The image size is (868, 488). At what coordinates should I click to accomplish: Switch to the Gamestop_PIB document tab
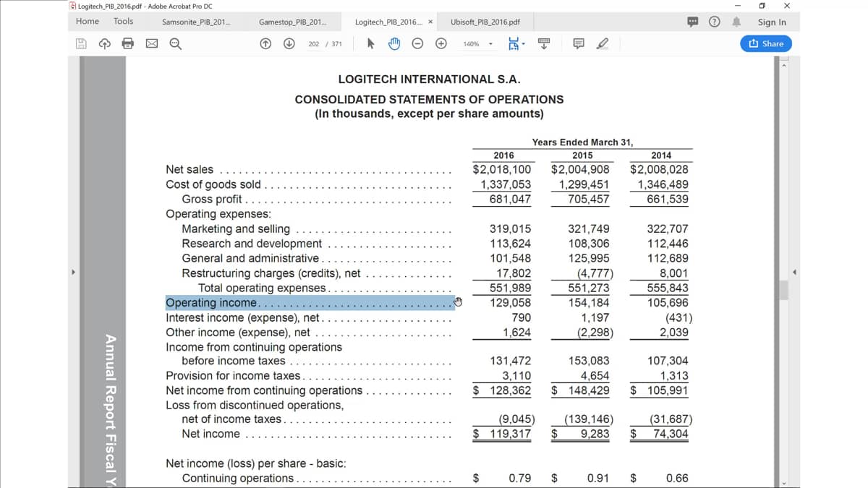[x=292, y=22]
